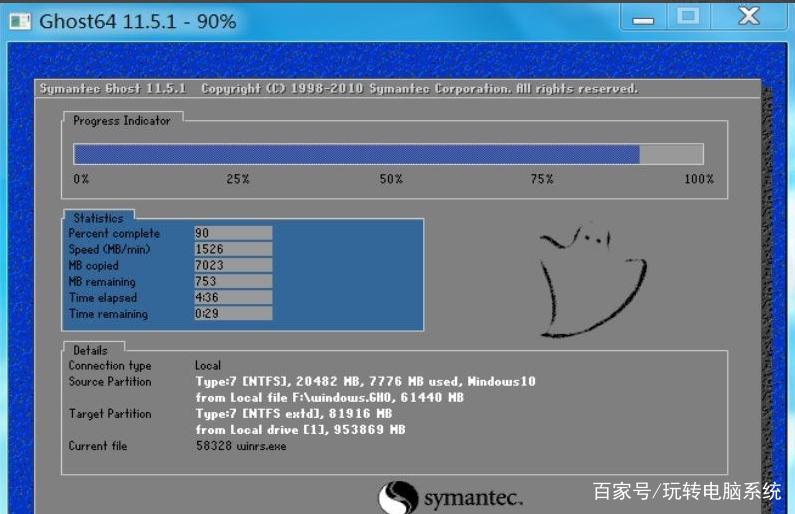The image size is (795, 514).
Task: Click the ghost mascot drawing
Action: (x=592, y=280)
